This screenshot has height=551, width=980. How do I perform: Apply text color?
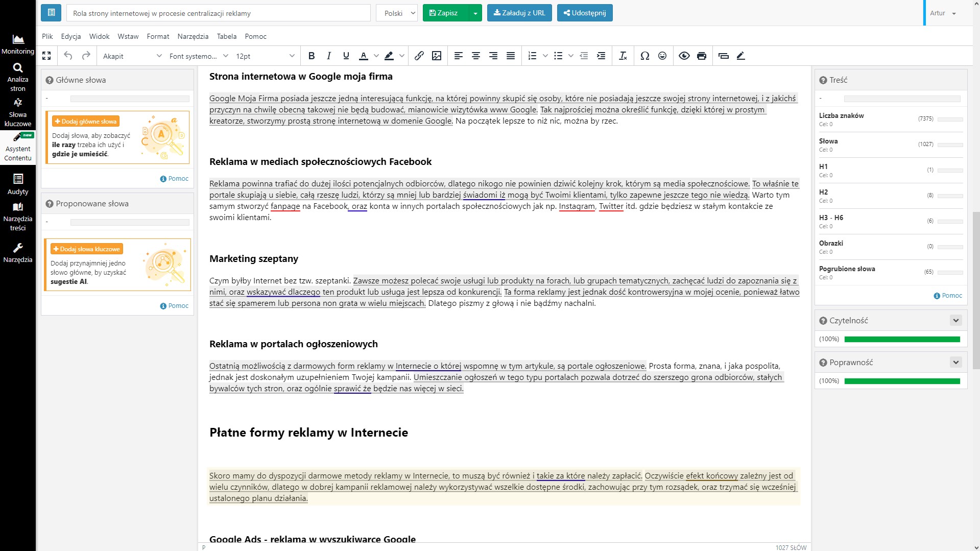click(364, 56)
